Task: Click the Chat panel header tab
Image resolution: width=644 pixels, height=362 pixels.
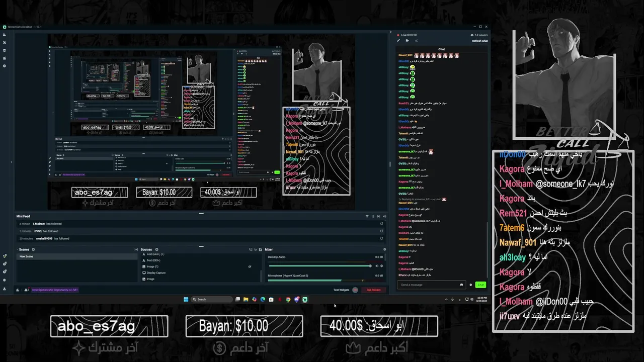Action: 441,49
